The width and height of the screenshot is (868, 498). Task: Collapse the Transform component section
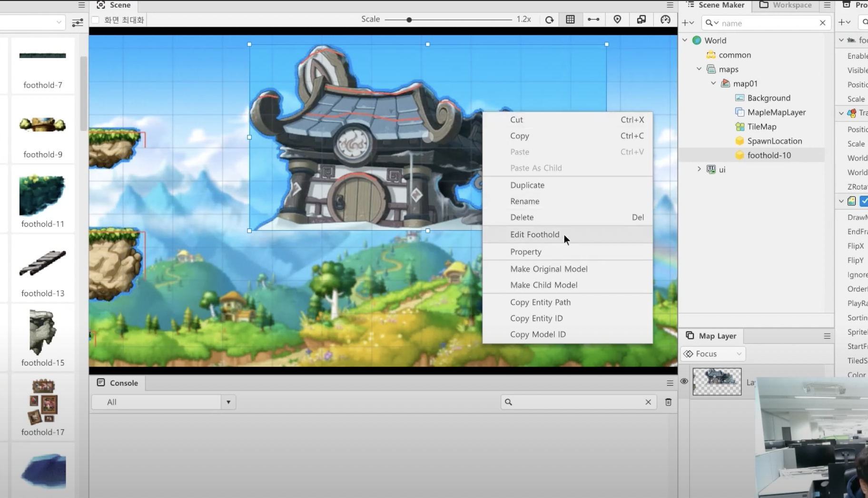(x=841, y=113)
